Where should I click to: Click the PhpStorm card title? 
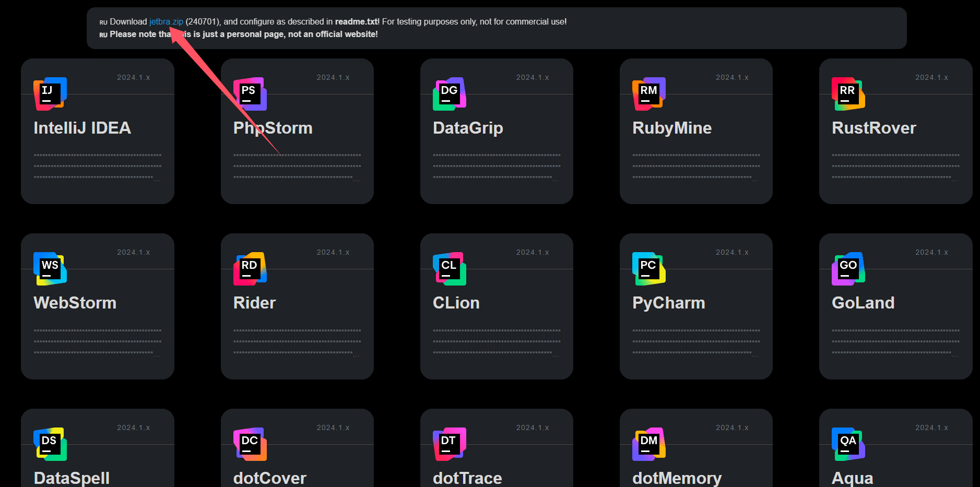[x=273, y=128]
